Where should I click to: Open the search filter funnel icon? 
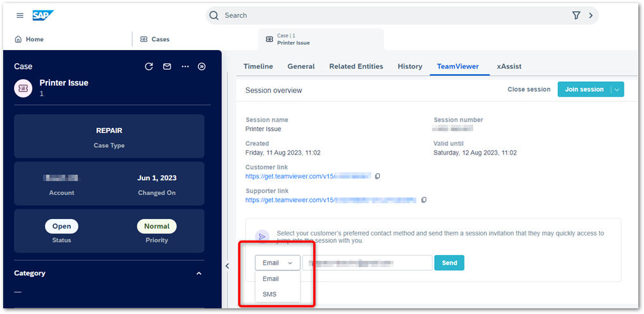pyautogui.click(x=576, y=16)
